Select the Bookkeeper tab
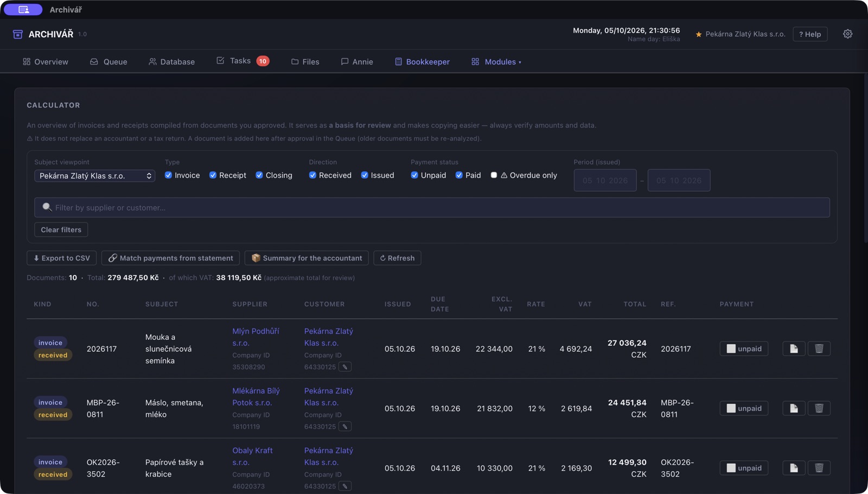The width and height of the screenshot is (868, 494). (422, 62)
